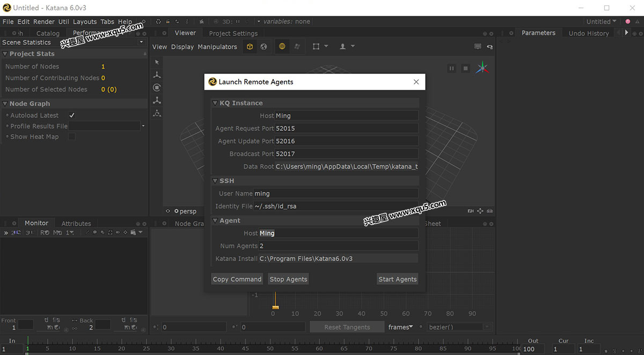Open the Profile Results File dropdown arrow
Image resolution: width=644 pixels, height=355 pixels.
[x=143, y=126]
